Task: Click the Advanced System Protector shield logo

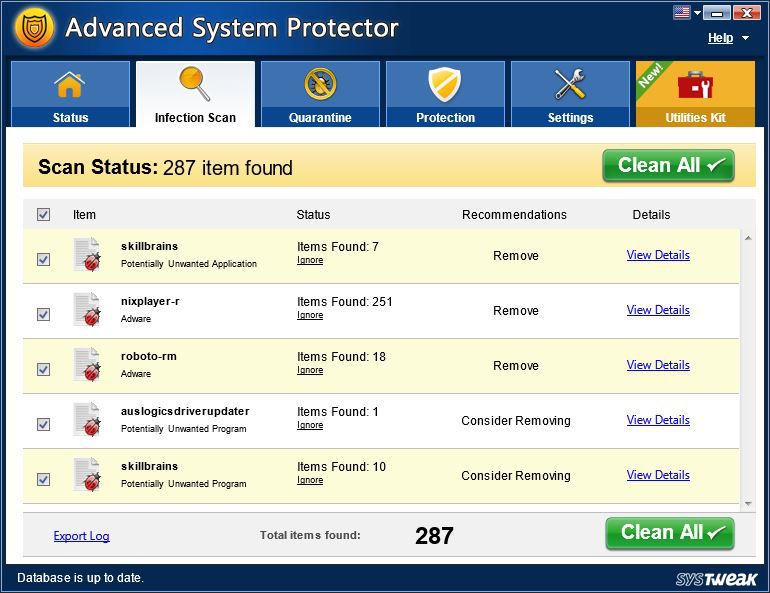Action: click(x=34, y=28)
